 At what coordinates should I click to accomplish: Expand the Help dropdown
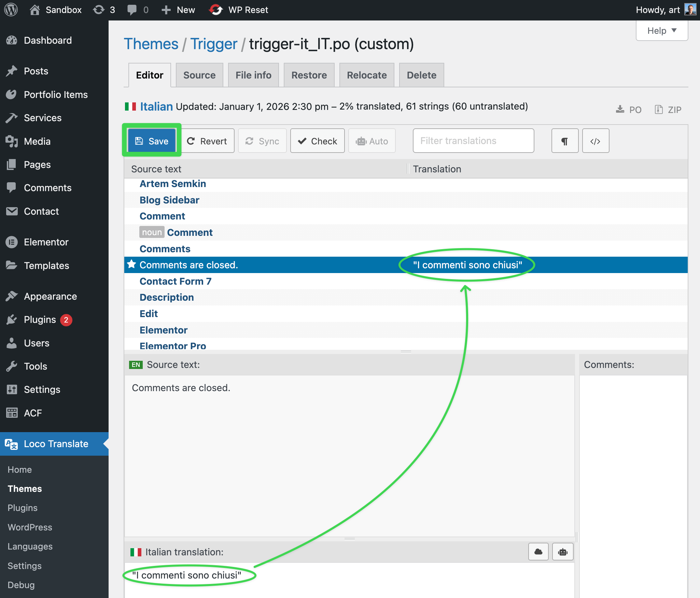point(661,31)
